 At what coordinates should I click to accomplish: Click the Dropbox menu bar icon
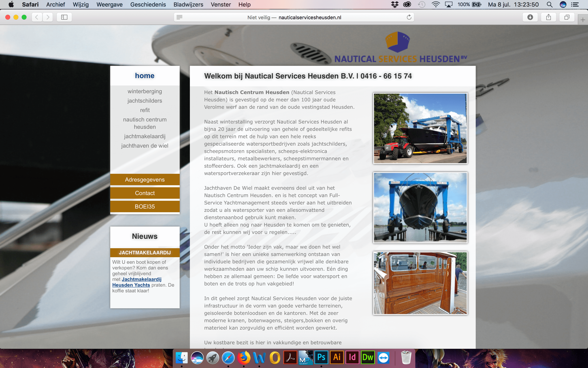coord(395,4)
